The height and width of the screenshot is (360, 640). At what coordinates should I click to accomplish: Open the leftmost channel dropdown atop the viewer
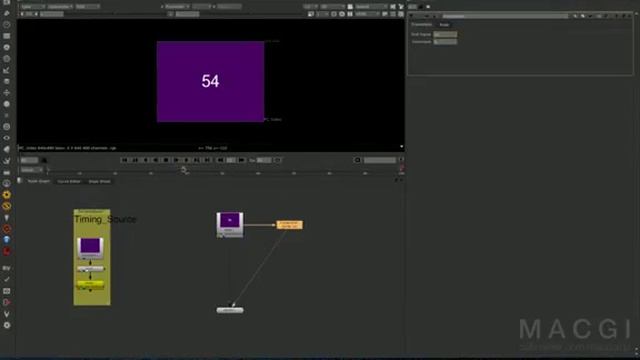[x=32, y=7]
